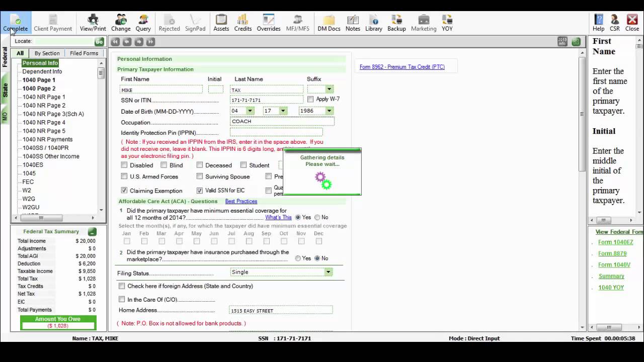644x362 pixels.
Task: Click the MFJ/MFS comparison icon
Action: 298,23
